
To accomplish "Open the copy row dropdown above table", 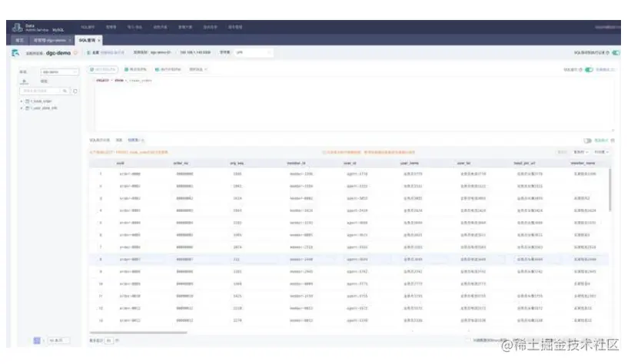I will pyautogui.click(x=580, y=152).
